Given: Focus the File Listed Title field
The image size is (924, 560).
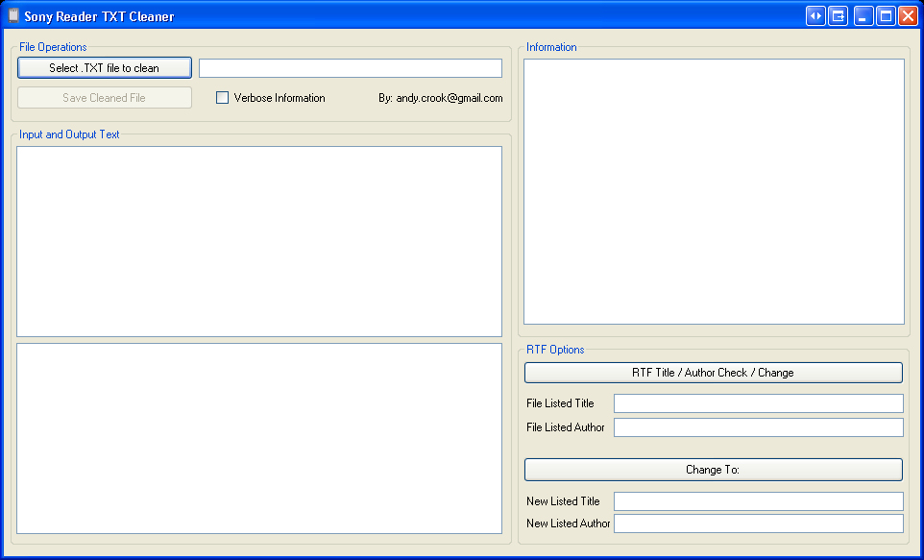Looking at the screenshot, I should (x=759, y=403).
